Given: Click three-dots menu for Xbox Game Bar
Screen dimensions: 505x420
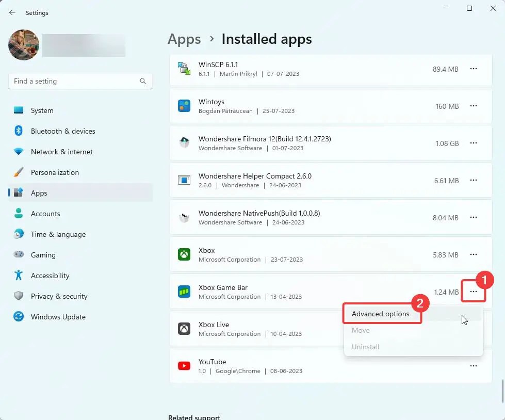Looking at the screenshot, I should 474,292.
